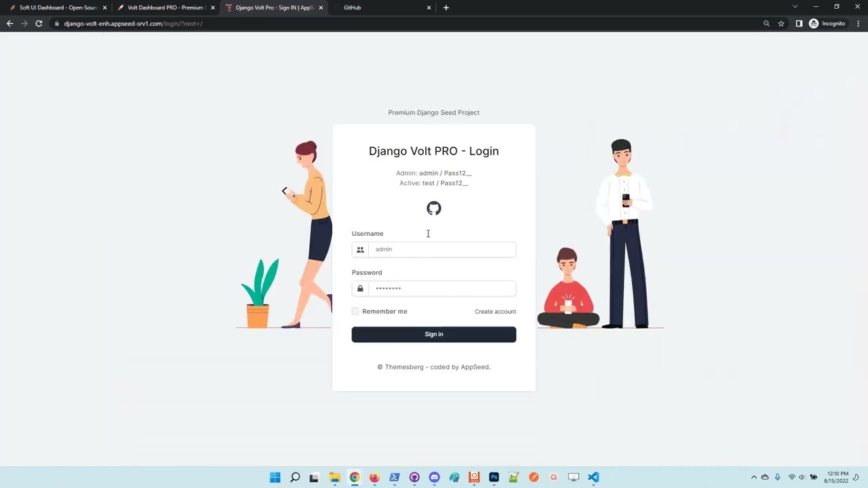
Task: Launch Photoshop from the taskbar
Action: (494, 477)
